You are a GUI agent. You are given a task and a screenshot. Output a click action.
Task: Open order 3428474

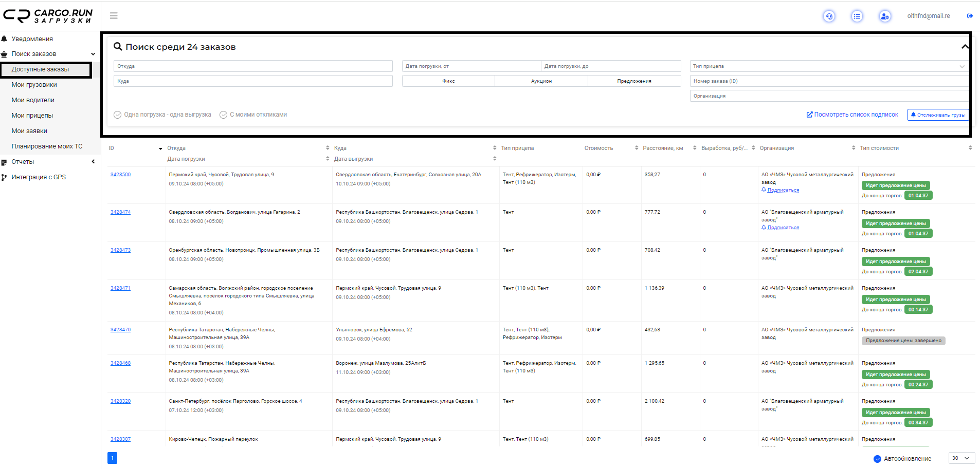click(x=120, y=212)
